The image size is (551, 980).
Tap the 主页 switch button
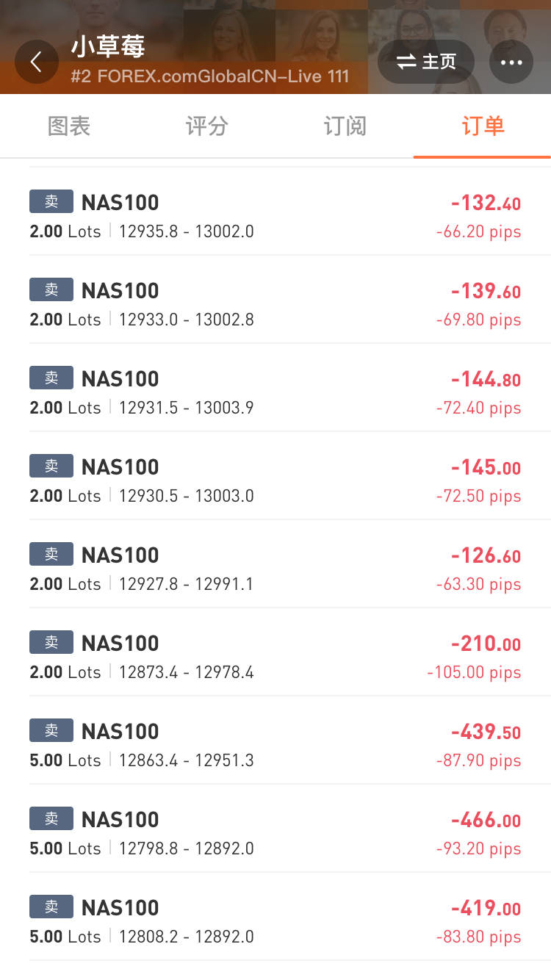426,62
